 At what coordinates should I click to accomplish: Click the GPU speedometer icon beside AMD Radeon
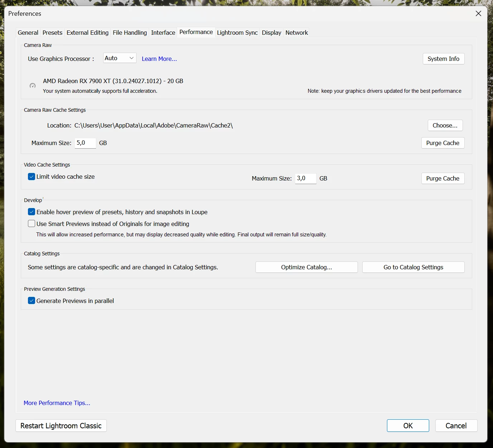click(33, 86)
